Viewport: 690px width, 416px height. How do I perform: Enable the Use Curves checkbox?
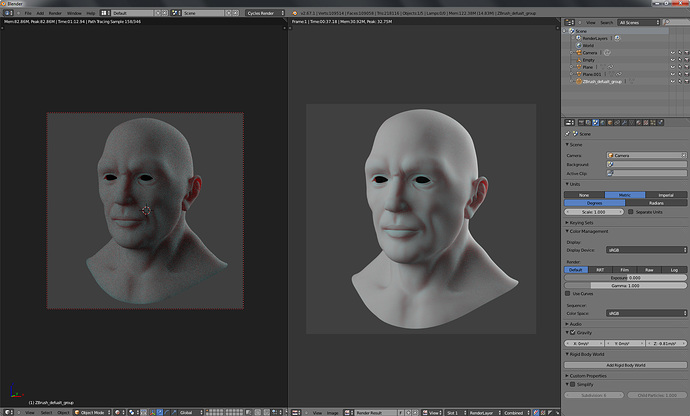[x=568, y=293]
